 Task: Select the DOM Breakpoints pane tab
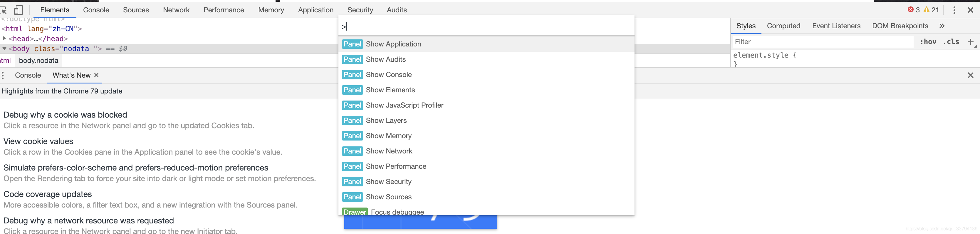click(x=900, y=26)
